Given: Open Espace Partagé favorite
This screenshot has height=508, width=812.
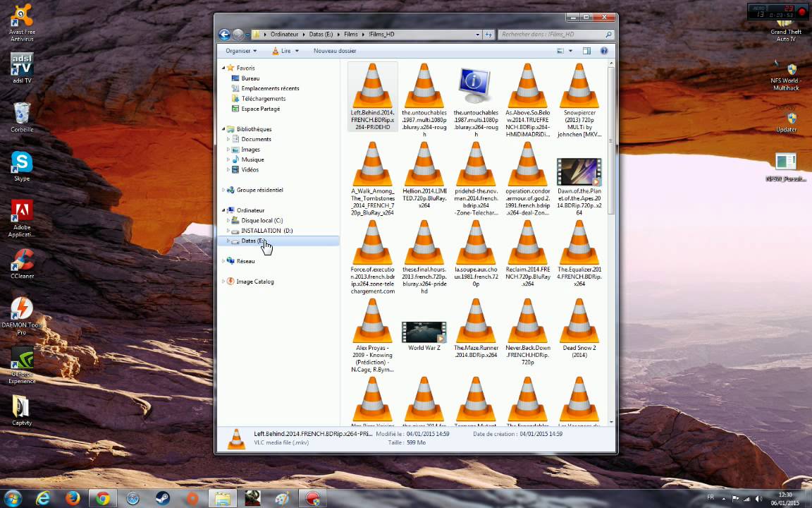Looking at the screenshot, I should coord(261,109).
